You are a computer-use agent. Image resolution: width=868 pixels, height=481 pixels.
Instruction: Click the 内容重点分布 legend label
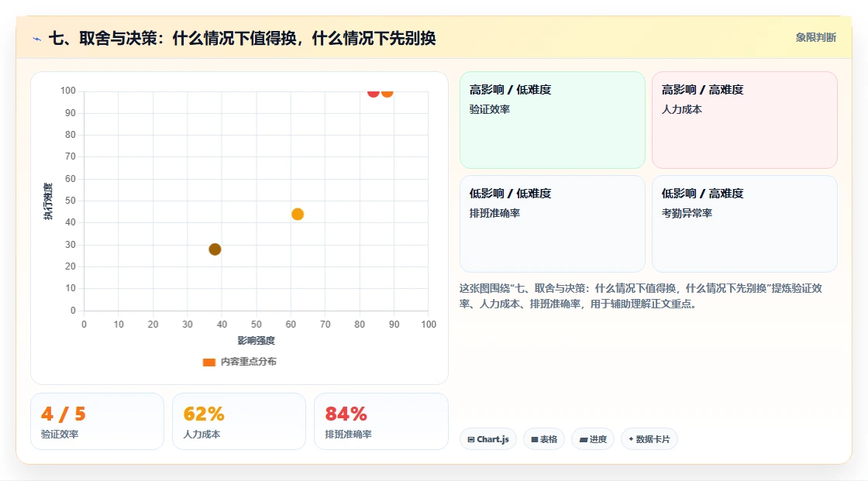click(249, 362)
